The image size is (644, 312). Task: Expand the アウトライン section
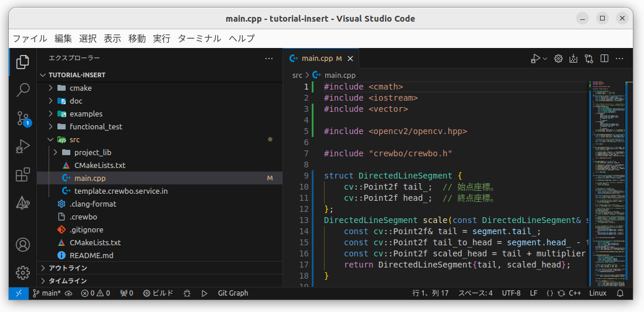160,268
